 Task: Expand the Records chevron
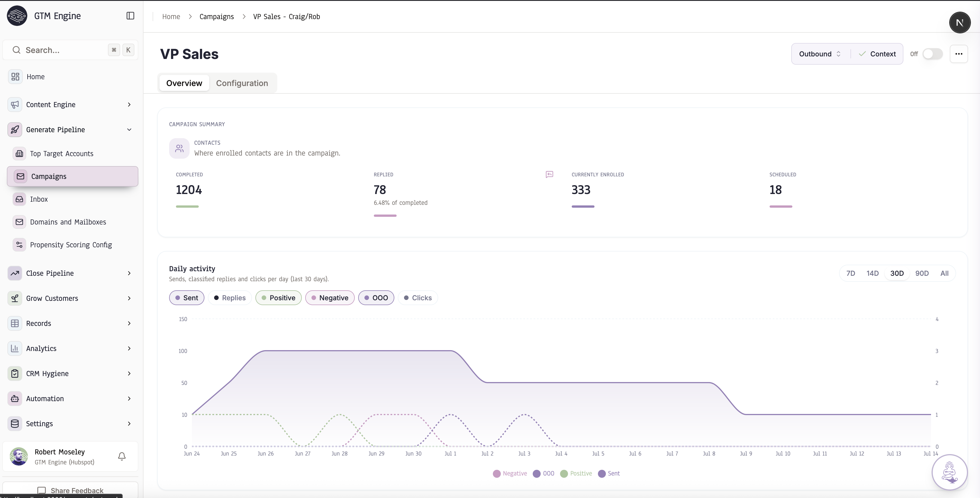pyautogui.click(x=129, y=324)
